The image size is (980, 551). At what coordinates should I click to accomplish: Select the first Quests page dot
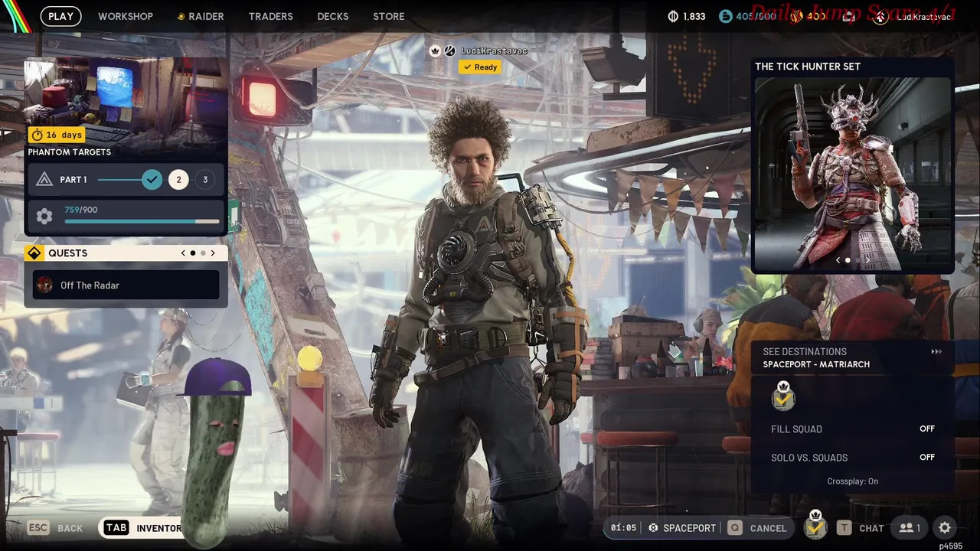(x=192, y=253)
